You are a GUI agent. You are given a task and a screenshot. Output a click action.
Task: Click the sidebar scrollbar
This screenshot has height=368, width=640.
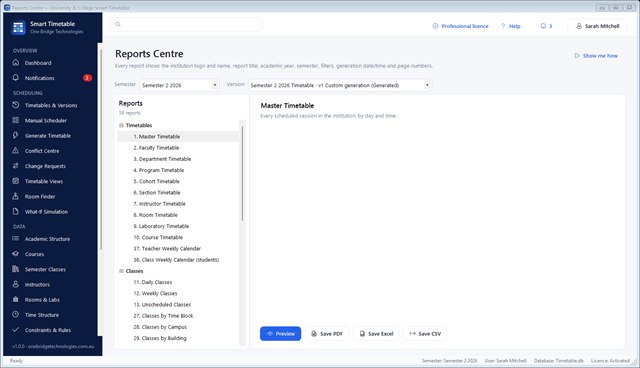[100, 149]
